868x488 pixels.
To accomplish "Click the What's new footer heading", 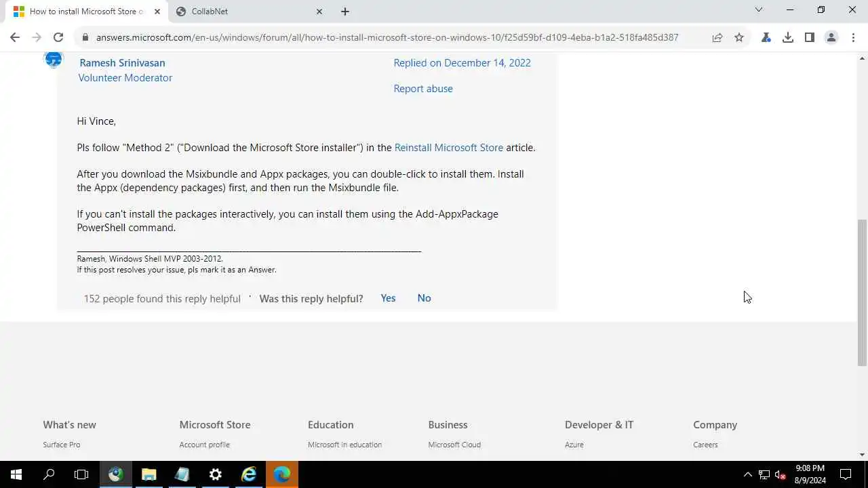I will (69, 424).
